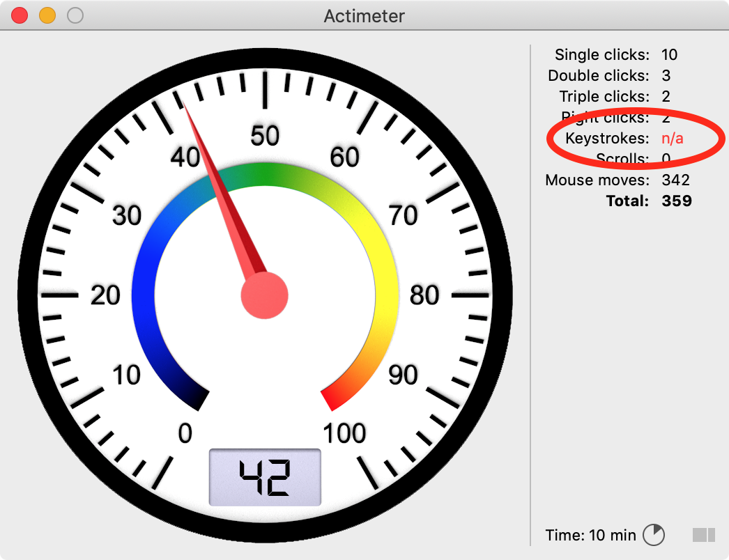
Task: Click the green top of color arc
Action: pyautogui.click(x=265, y=174)
